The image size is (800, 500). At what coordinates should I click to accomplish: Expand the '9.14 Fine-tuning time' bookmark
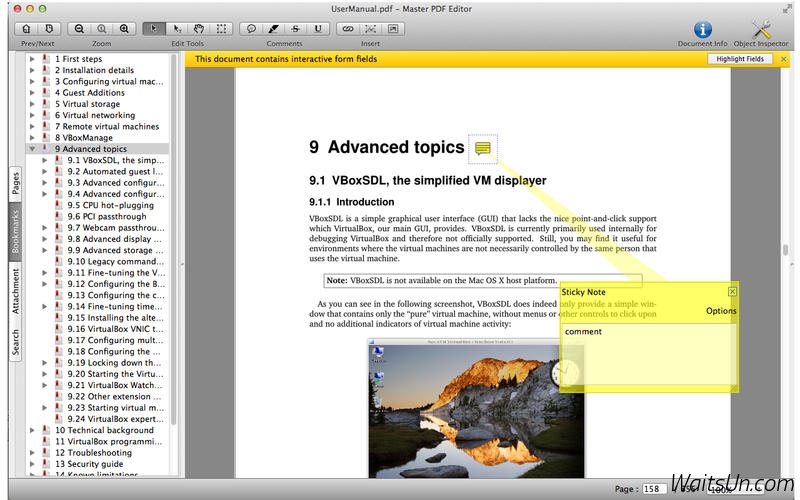[44, 307]
